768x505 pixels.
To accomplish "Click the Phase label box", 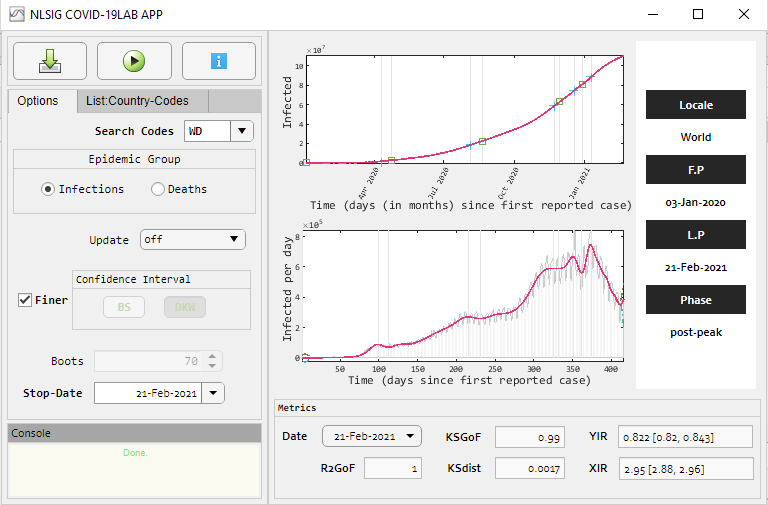I will click(x=696, y=300).
